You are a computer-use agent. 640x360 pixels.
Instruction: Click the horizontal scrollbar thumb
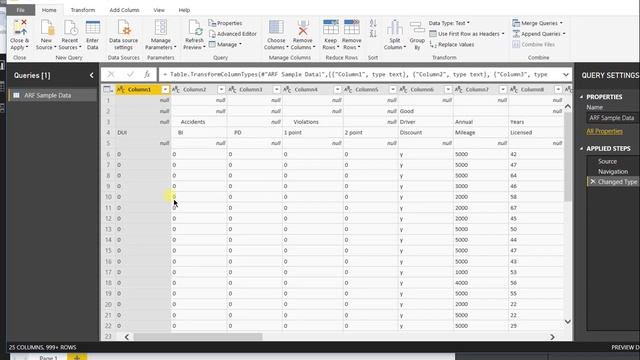click(x=198, y=337)
